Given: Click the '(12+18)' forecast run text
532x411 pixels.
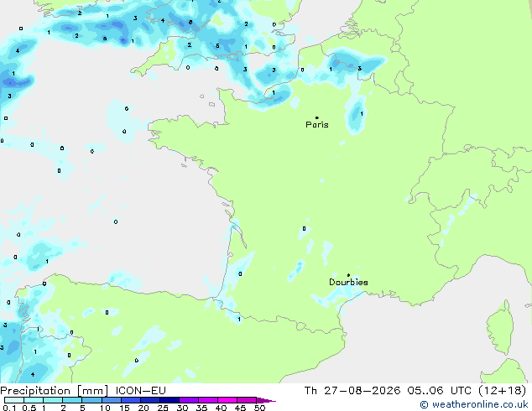Looking at the screenshot, I should 503,391.
